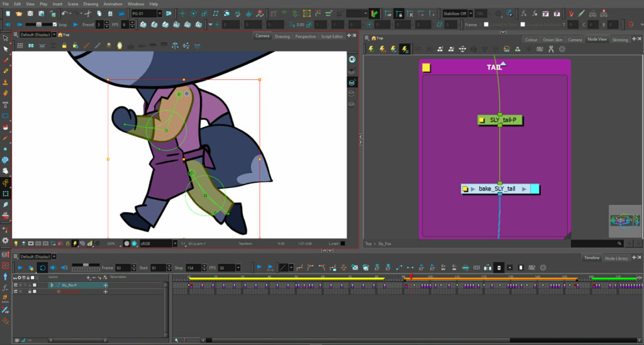
Task: Expand the bake_SLY_tail node left arrow
Action: [473, 189]
